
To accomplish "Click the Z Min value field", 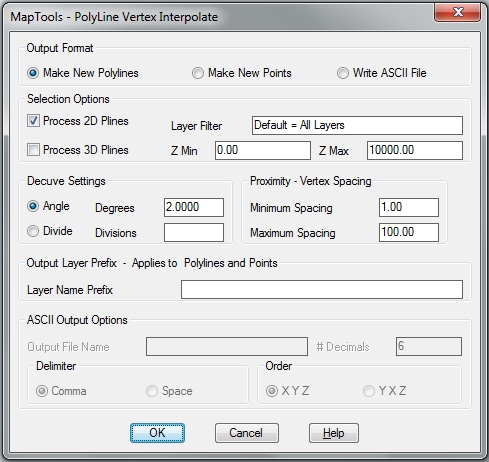I will click(x=263, y=150).
